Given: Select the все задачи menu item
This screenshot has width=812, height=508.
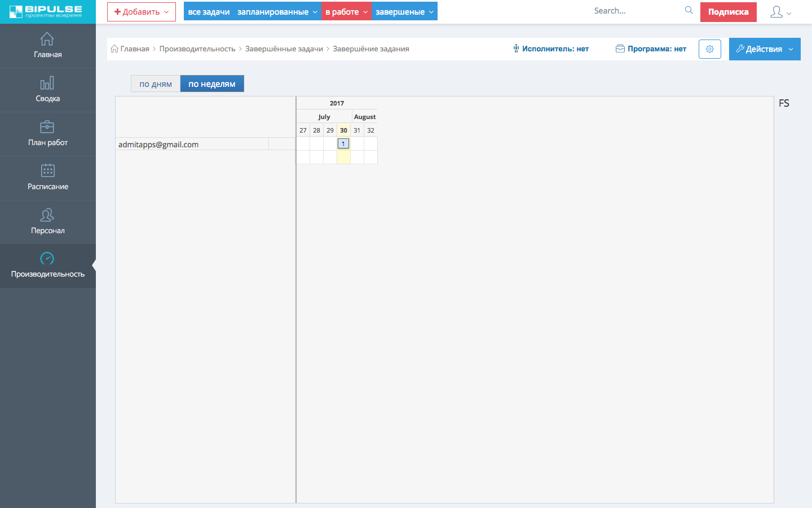Looking at the screenshot, I should pyautogui.click(x=209, y=12).
